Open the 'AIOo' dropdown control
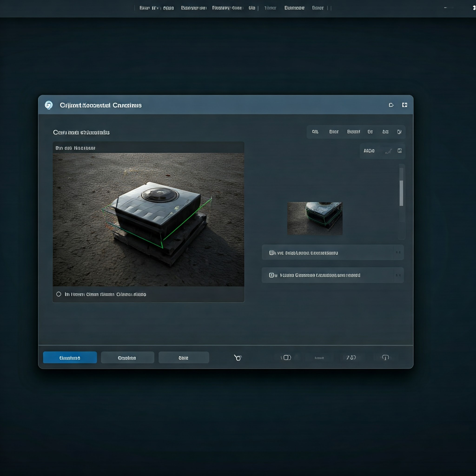 [369, 151]
